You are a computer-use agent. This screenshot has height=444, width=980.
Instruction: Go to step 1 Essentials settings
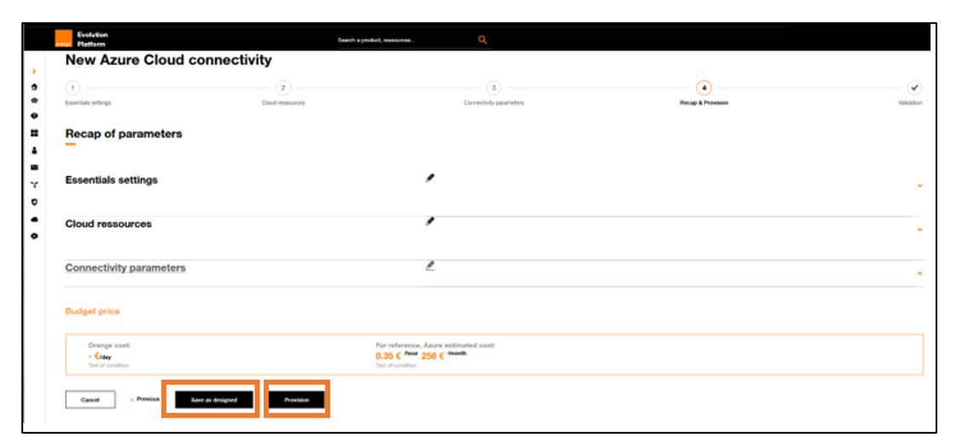(72, 88)
